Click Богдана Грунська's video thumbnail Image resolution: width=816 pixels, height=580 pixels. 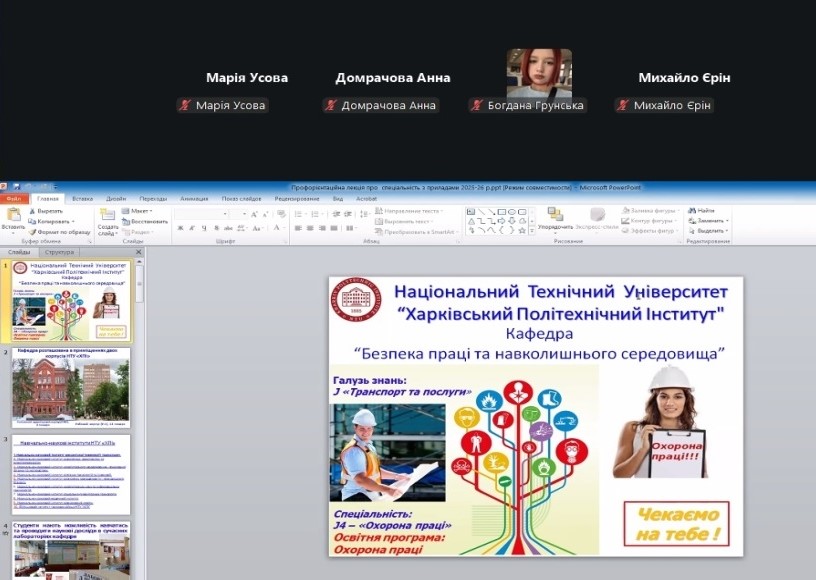point(539,73)
